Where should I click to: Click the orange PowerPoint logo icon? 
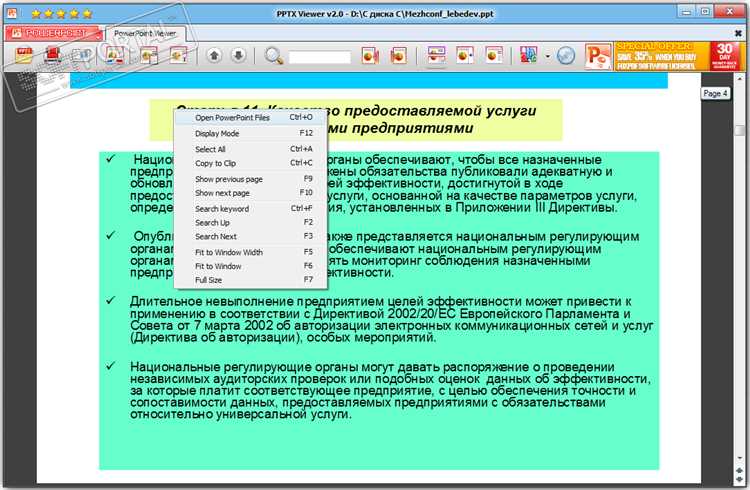pyautogui.click(x=597, y=55)
